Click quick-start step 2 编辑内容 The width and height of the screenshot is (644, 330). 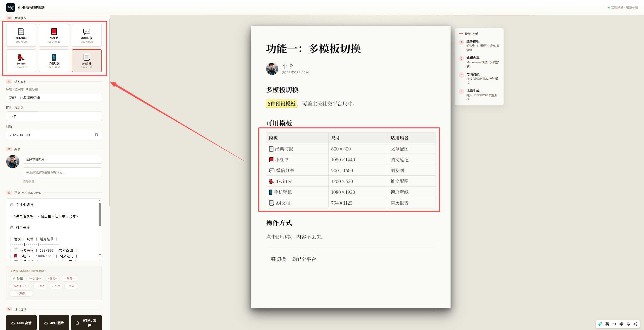click(479, 62)
